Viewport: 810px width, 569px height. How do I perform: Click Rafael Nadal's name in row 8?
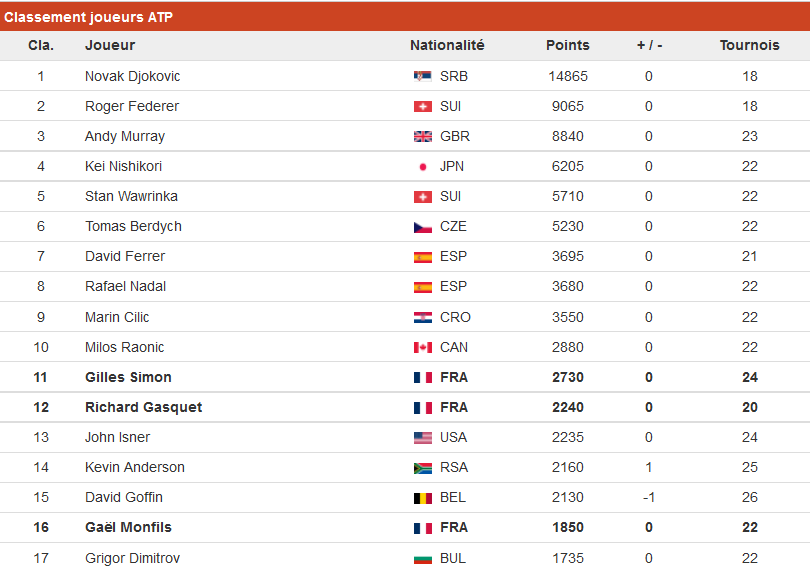click(126, 286)
